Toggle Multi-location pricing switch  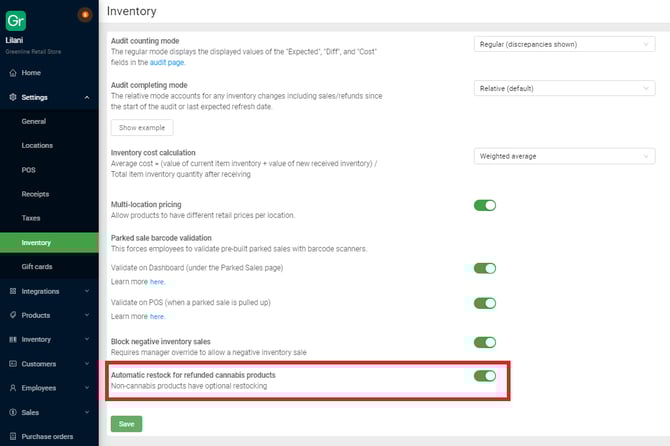point(484,206)
